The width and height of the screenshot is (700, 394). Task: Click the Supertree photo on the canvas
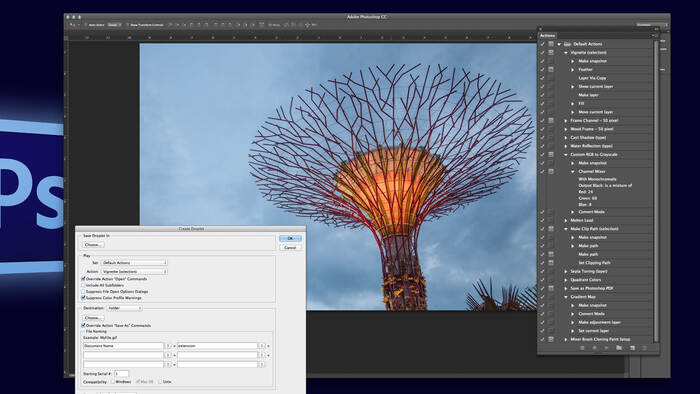[338, 177]
